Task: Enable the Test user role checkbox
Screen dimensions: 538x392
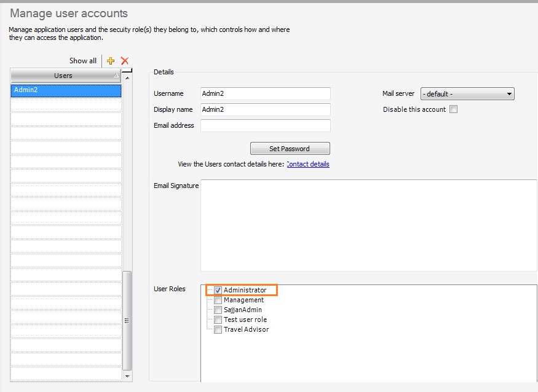Action: click(218, 319)
